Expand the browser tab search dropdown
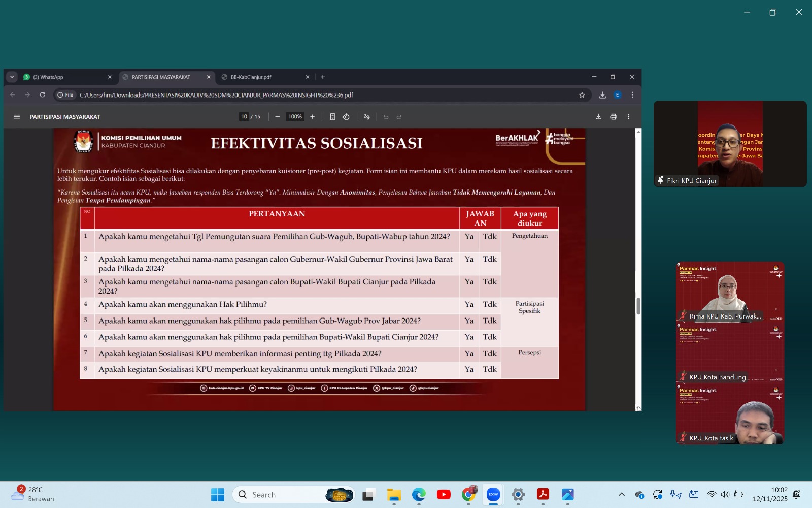The image size is (812, 508). click(12, 77)
